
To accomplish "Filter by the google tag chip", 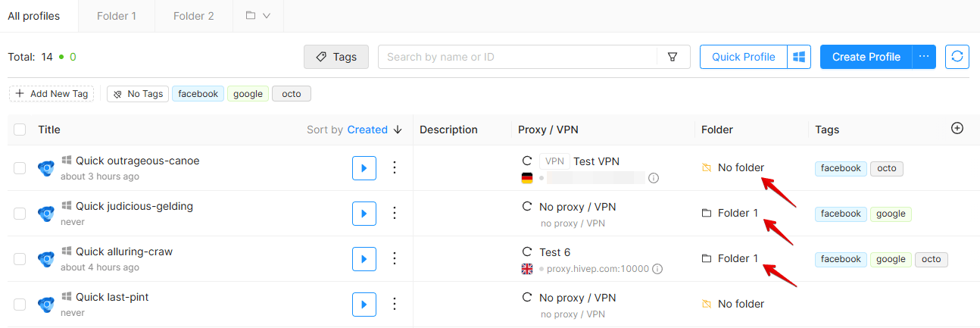I will click(x=248, y=94).
